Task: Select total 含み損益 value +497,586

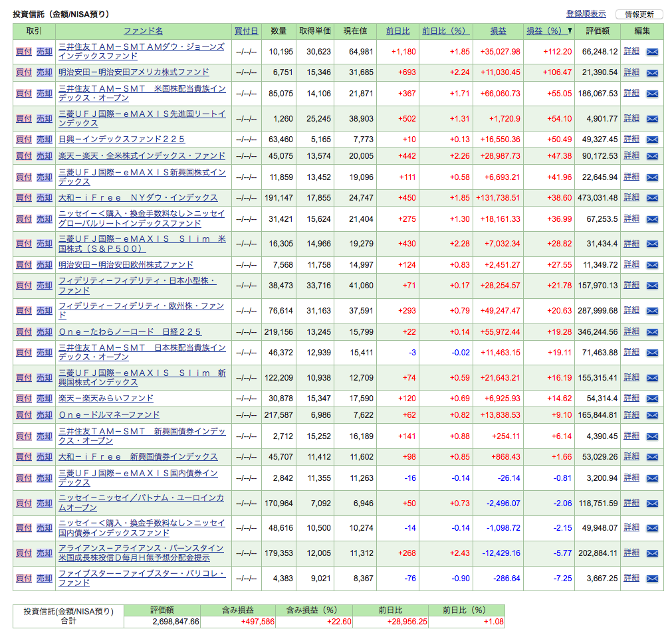Action: (x=258, y=622)
